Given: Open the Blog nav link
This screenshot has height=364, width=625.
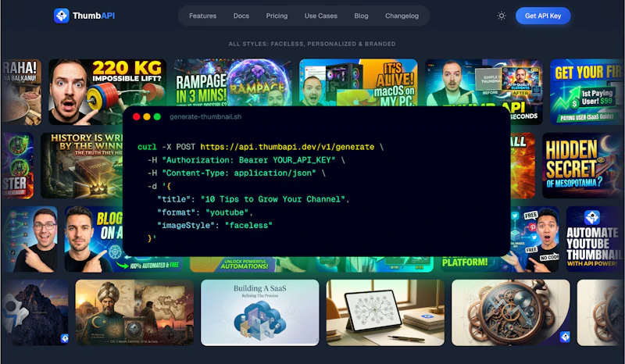Looking at the screenshot, I should (361, 16).
